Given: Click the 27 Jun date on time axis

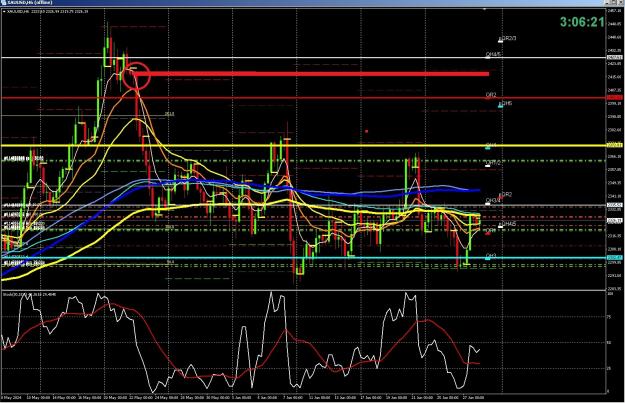Looking at the screenshot, I should click(474, 398).
